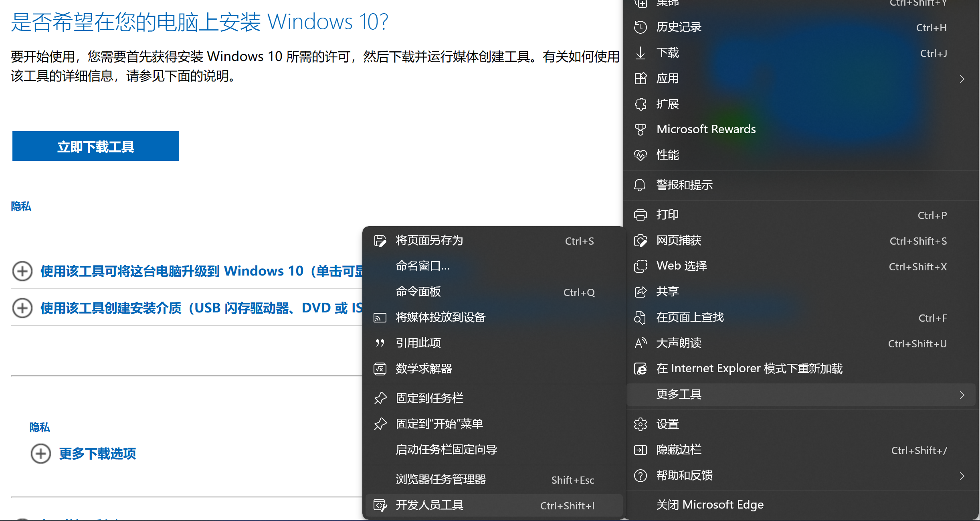
Task: Click the Downloads arrow icon
Action: coord(640,53)
